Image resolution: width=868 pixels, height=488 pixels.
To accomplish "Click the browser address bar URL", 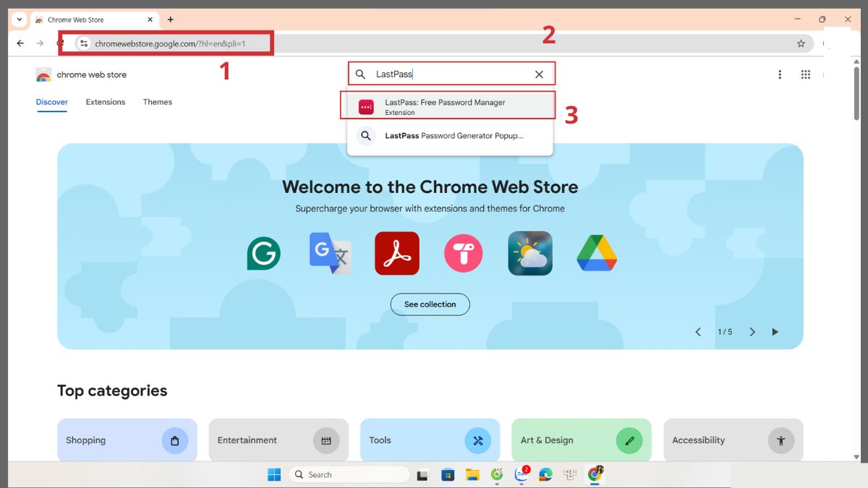I will click(x=171, y=43).
